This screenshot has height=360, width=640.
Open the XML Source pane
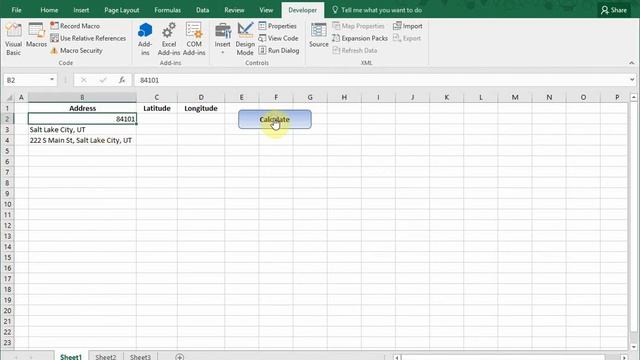pos(319,36)
